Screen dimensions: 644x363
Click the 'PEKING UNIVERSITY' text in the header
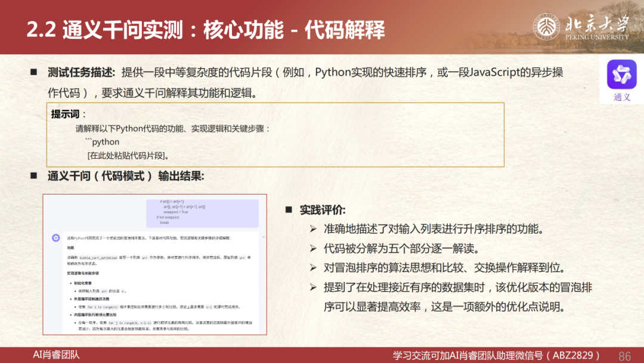pos(597,37)
